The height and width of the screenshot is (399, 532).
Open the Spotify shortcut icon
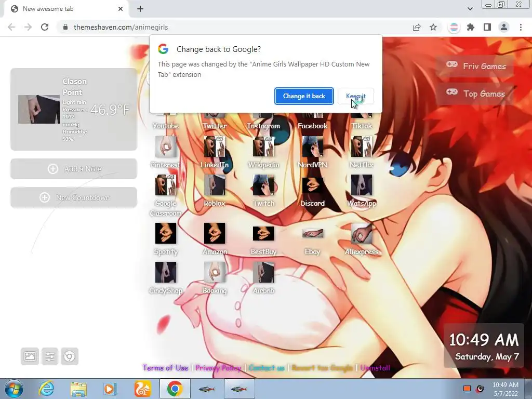point(166,233)
